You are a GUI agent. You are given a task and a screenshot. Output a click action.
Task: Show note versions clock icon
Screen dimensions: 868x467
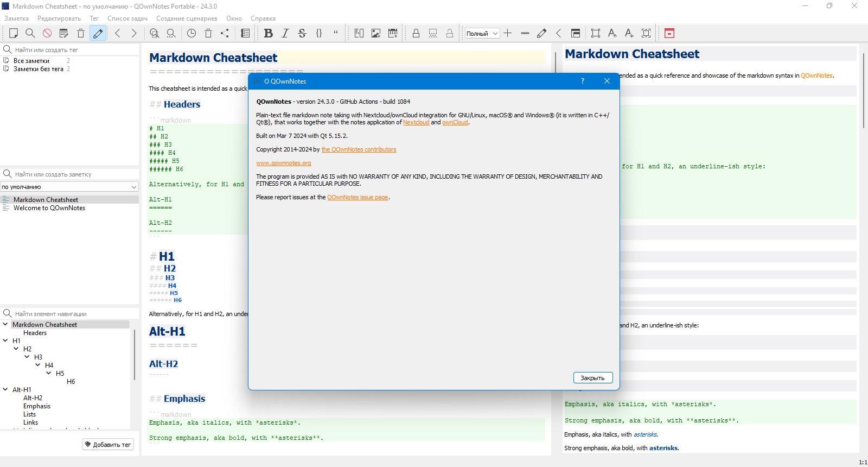pos(192,33)
